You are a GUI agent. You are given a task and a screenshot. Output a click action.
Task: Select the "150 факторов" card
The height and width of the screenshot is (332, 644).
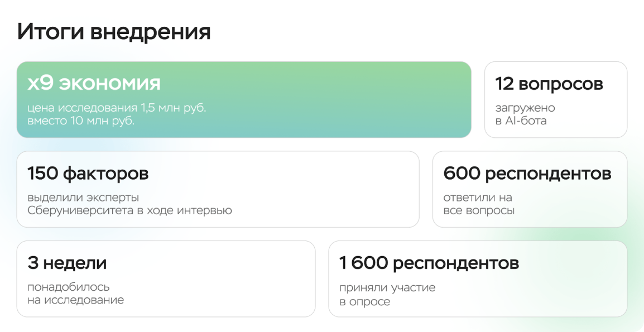pyautogui.click(x=218, y=189)
